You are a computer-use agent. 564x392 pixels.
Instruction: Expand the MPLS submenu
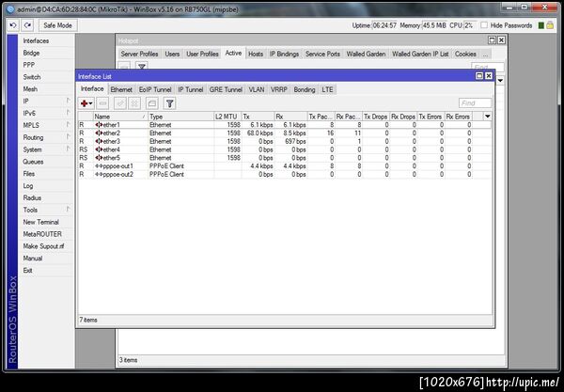[x=68, y=125]
